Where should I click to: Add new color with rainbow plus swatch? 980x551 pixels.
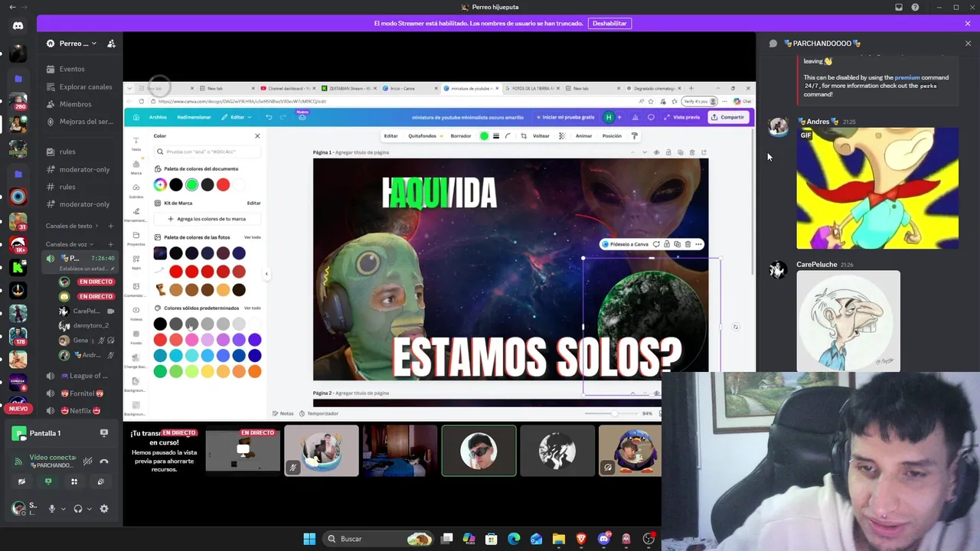[160, 184]
